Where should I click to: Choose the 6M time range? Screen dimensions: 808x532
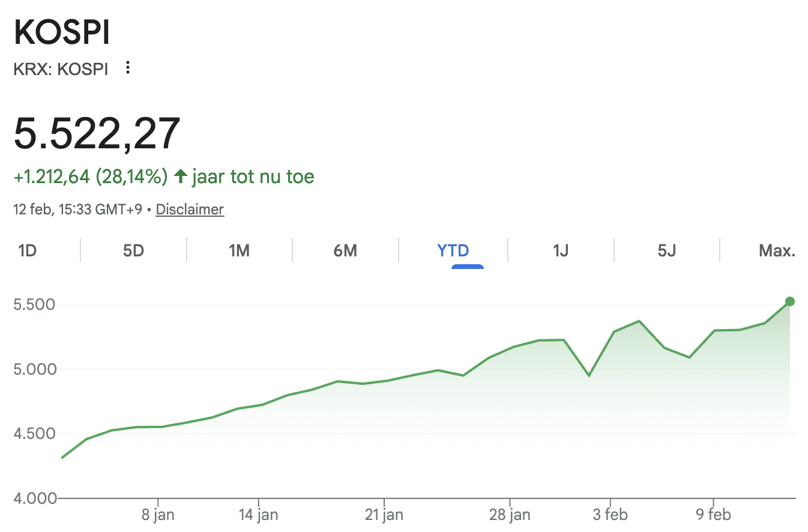point(345,250)
